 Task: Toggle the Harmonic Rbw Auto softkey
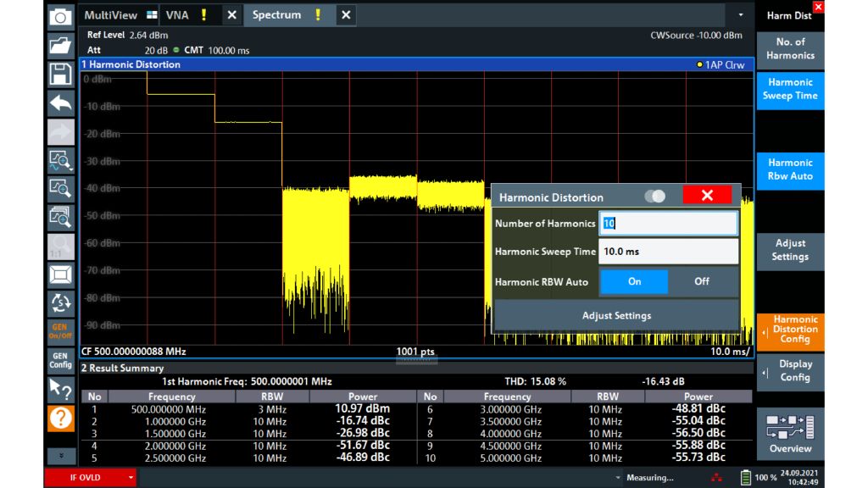pos(789,168)
